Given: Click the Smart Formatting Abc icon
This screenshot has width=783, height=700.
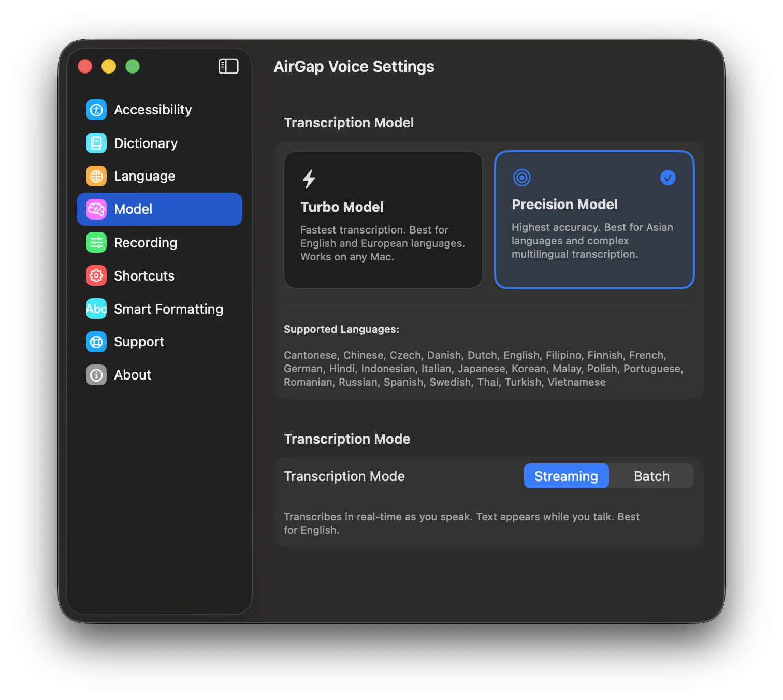Looking at the screenshot, I should [x=96, y=309].
